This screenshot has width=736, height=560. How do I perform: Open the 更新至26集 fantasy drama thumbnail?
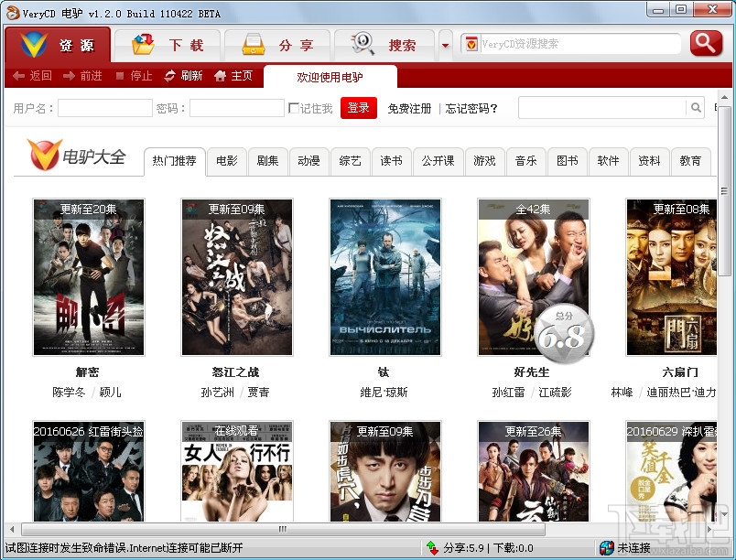coord(534,471)
